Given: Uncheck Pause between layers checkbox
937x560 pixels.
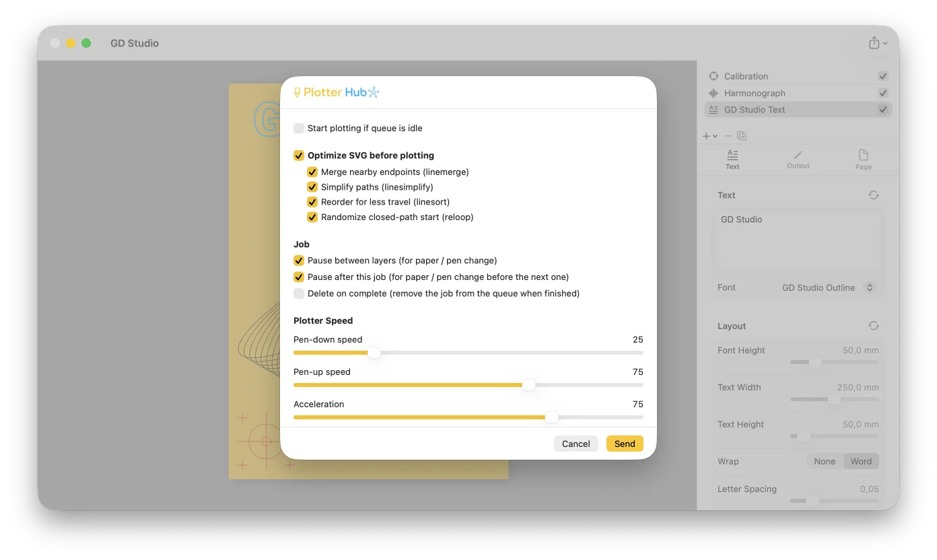Looking at the screenshot, I should coord(299,260).
